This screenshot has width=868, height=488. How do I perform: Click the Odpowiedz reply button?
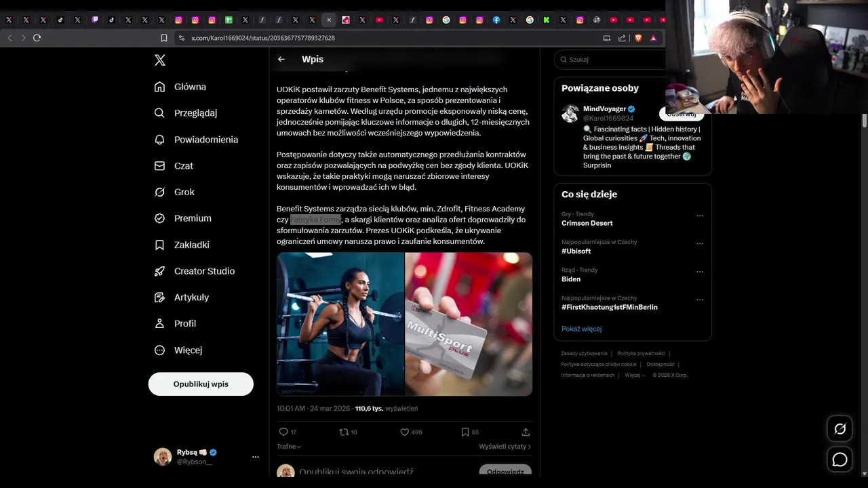coord(505,472)
